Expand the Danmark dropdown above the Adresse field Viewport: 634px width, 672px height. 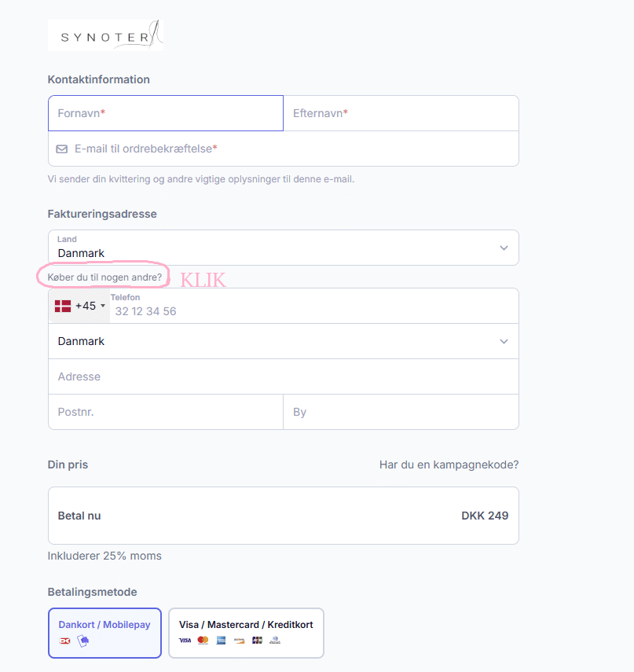click(x=283, y=341)
